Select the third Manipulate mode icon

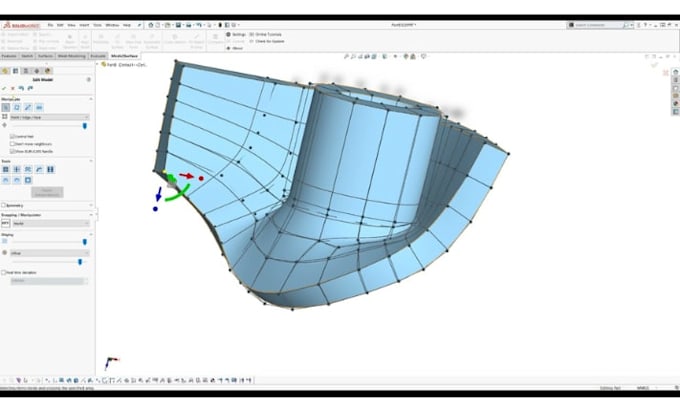tap(28, 108)
